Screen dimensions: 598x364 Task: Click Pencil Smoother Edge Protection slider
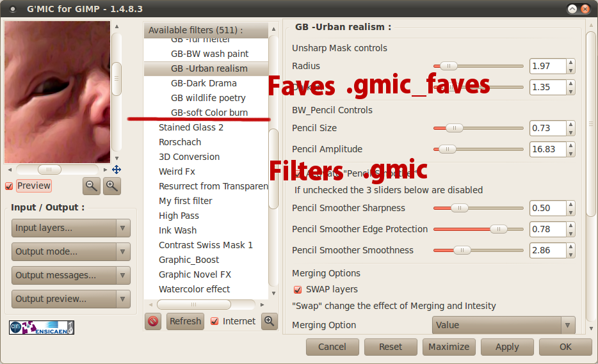pos(478,230)
